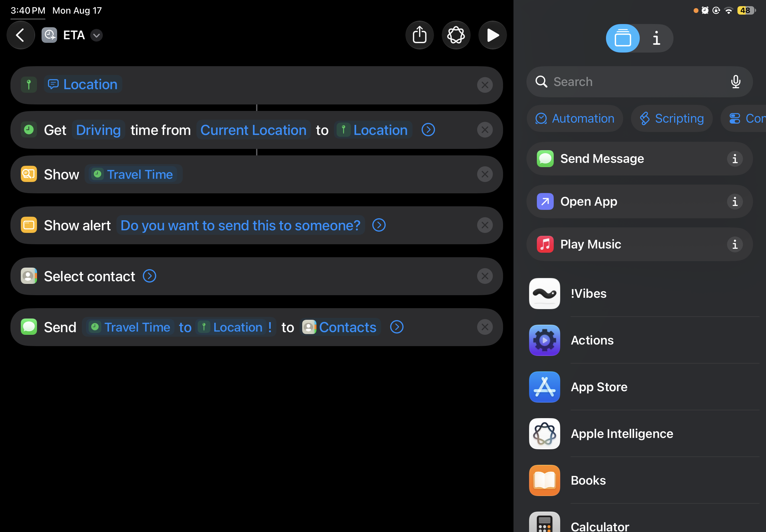Delete the Show alert action
Image resolution: width=766 pixels, height=532 pixels.
click(485, 225)
